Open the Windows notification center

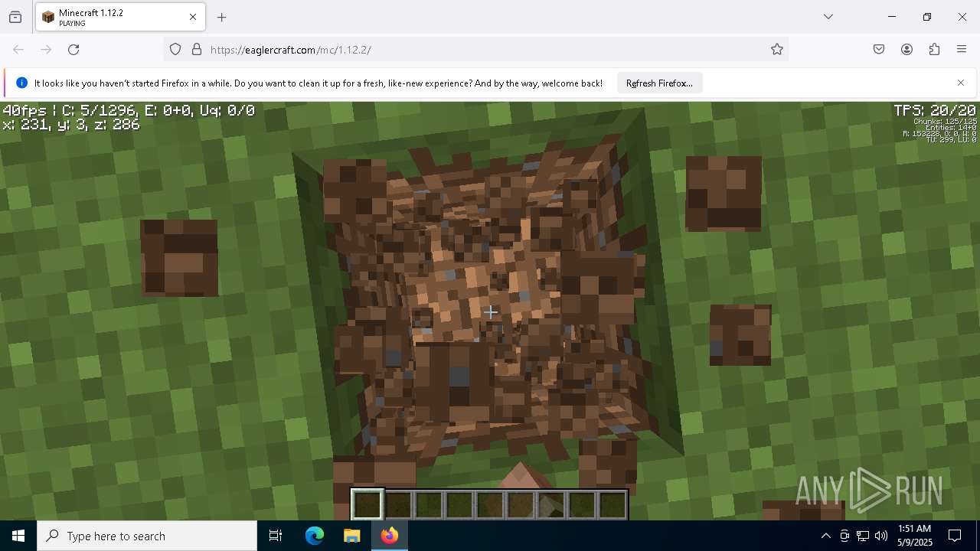tap(955, 536)
